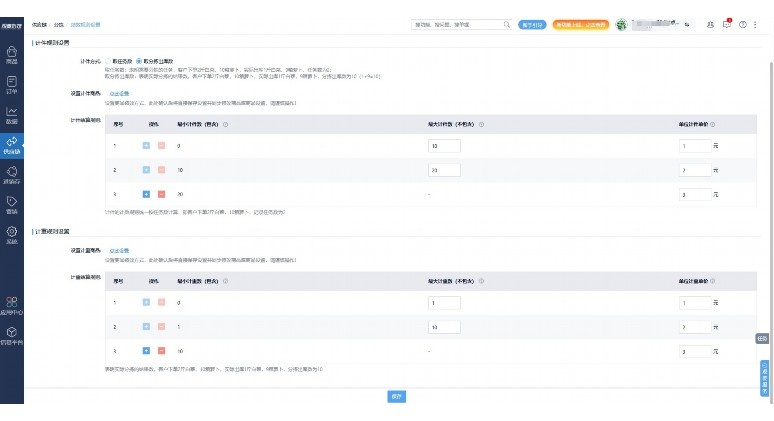Click the red minus in piece-count rule row 2

click(161, 170)
